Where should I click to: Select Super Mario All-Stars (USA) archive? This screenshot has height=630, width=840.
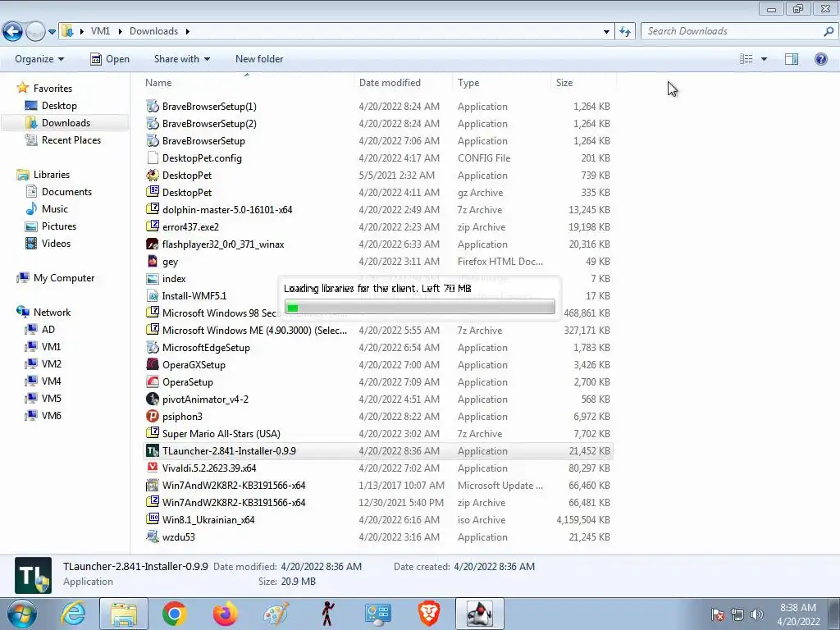tap(378, 434)
